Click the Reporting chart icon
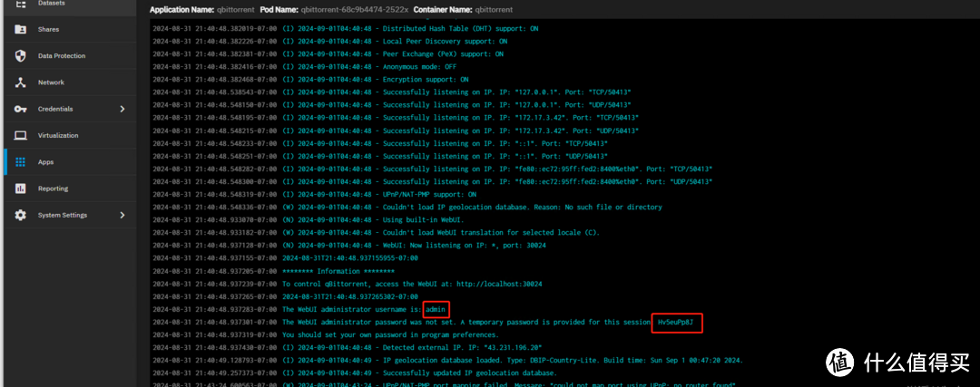 tap(21, 189)
